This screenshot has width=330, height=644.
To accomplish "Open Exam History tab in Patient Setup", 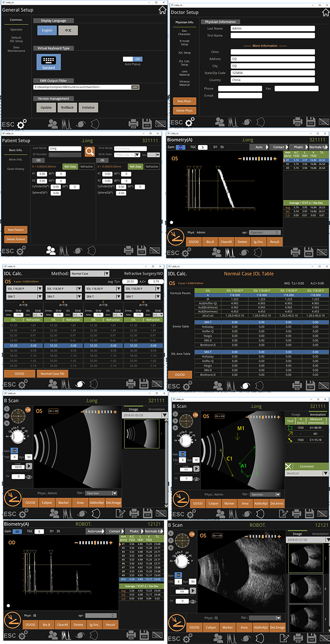I will pos(16,169).
